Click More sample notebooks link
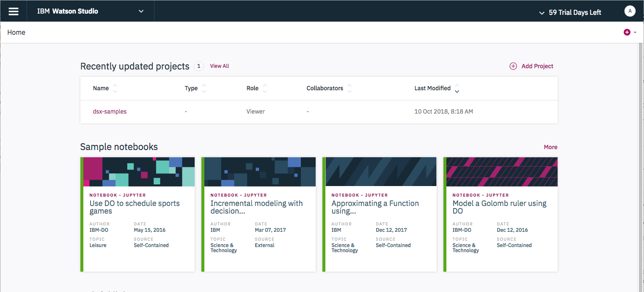The image size is (644, 292). click(x=550, y=147)
